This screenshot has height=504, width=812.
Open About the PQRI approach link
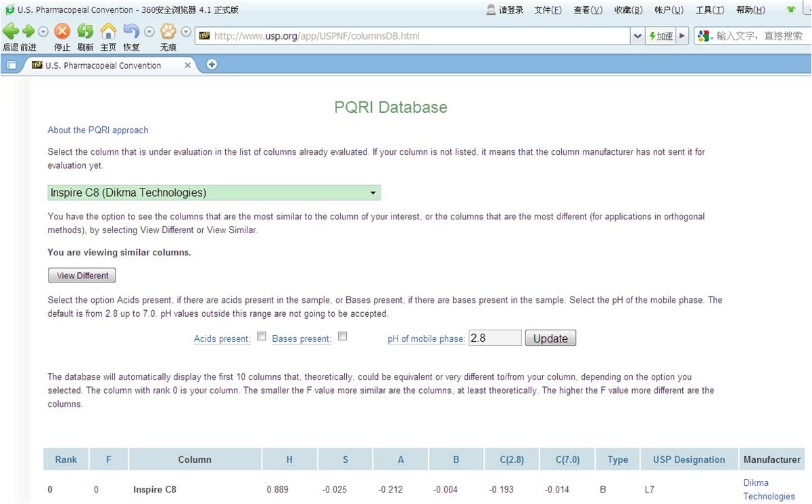click(x=97, y=130)
